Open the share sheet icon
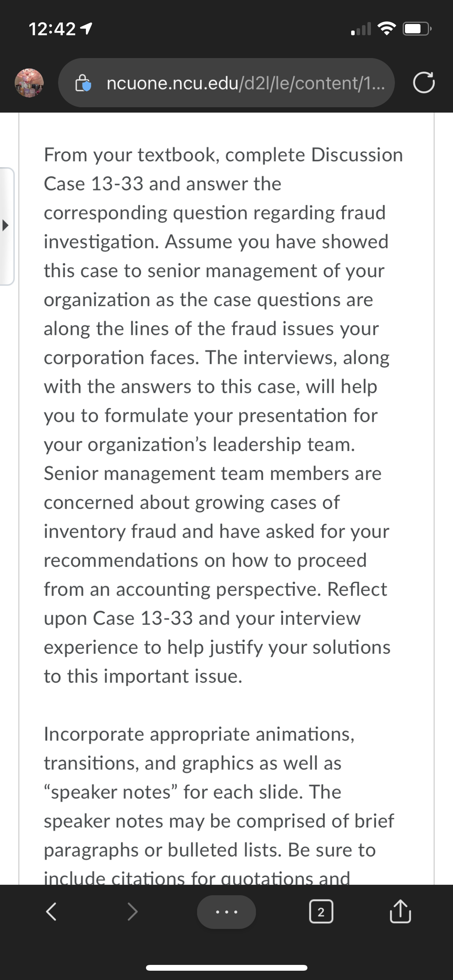Image resolution: width=453 pixels, height=980 pixels. [x=400, y=911]
